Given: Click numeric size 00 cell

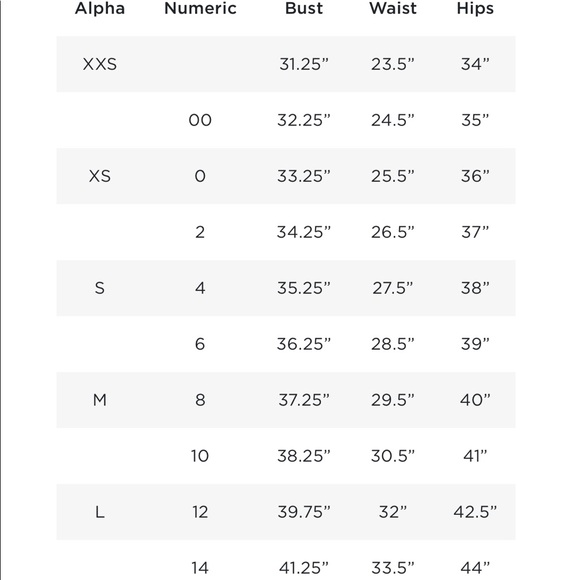Looking at the screenshot, I should point(200,120).
